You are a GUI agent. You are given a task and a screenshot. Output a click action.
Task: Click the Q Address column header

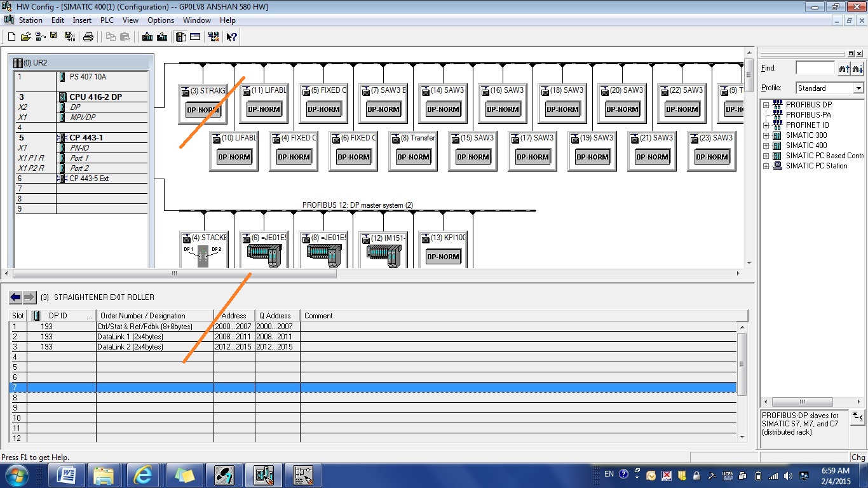coord(278,316)
